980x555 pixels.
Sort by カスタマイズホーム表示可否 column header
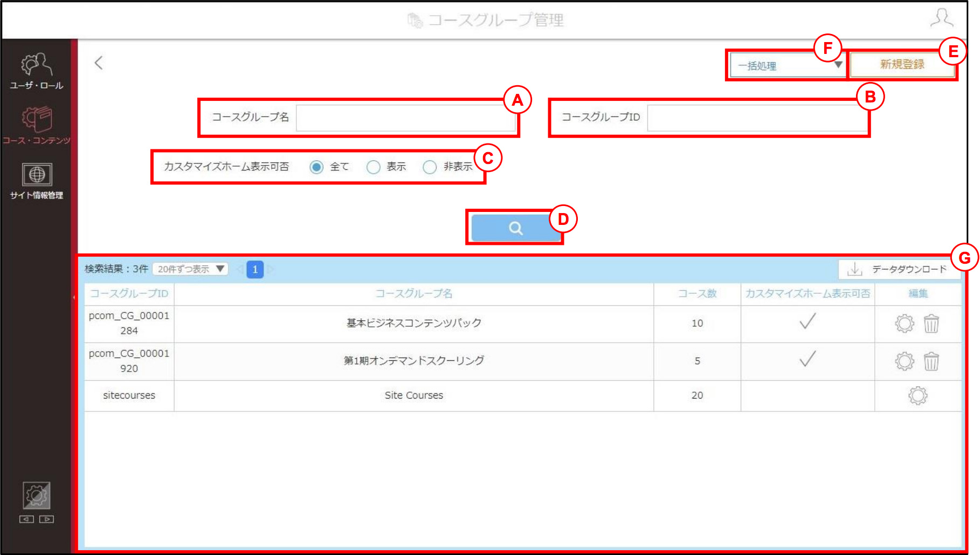(808, 293)
